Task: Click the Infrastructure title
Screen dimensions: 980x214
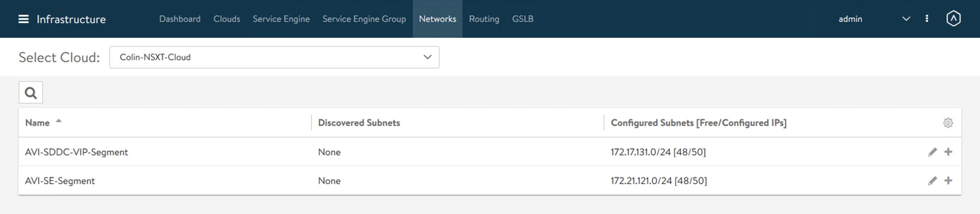Action: pos(71,19)
